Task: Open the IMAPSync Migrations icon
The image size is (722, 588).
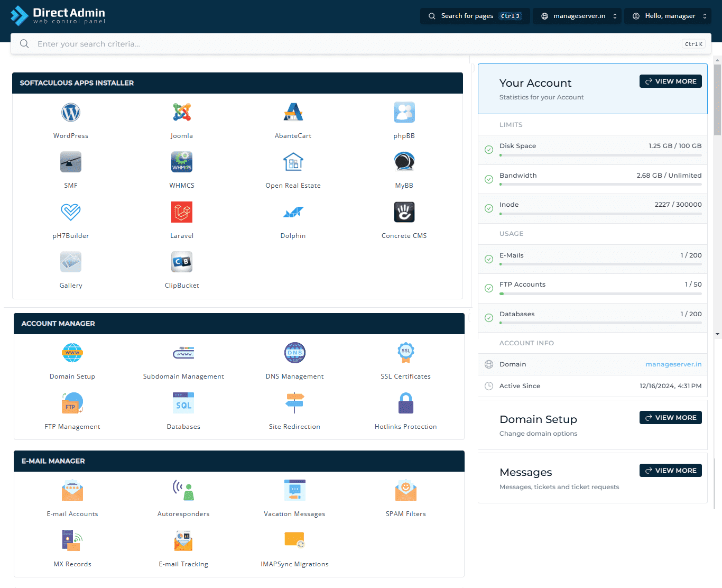Action: (295, 540)
